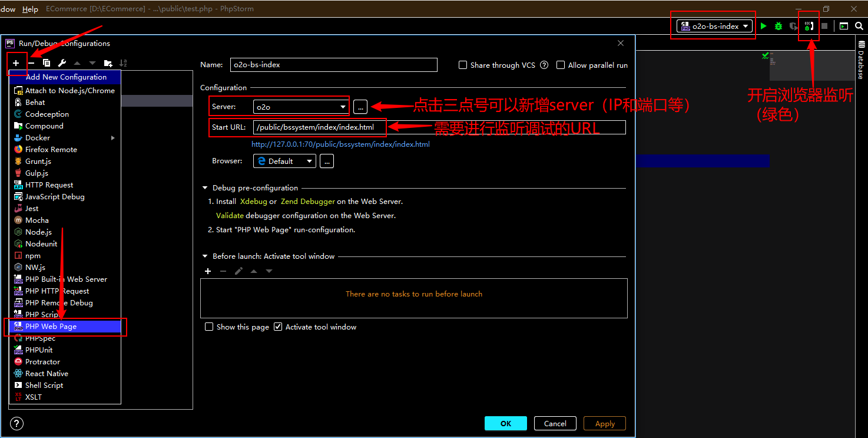
Task: Open the Database tool window tab
Action: pyautogui.click(x=861, y=61)
